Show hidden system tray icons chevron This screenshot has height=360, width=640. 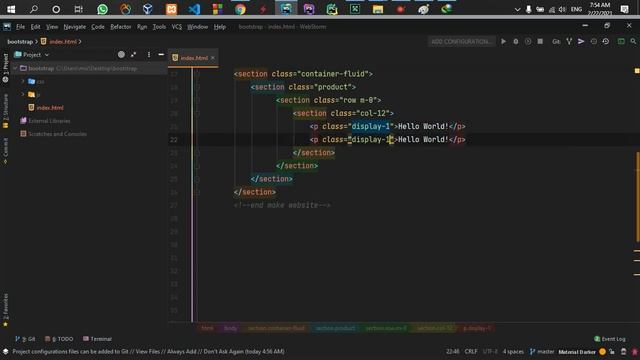click(x=517, y=9)
